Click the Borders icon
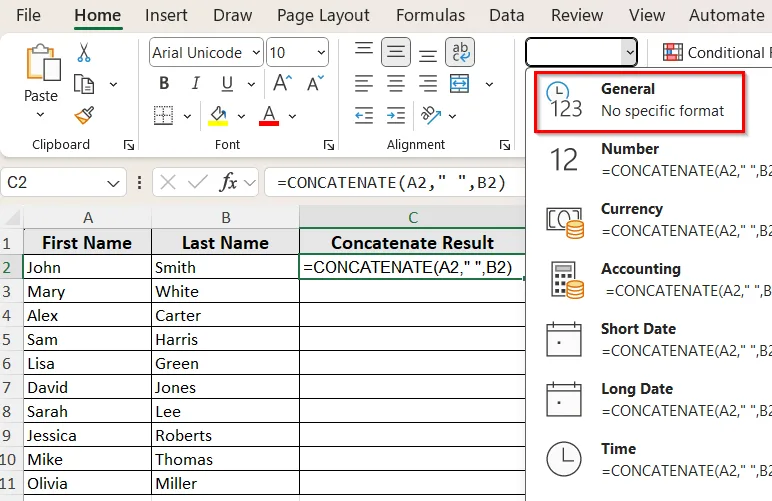 click(x=163, y=116)
